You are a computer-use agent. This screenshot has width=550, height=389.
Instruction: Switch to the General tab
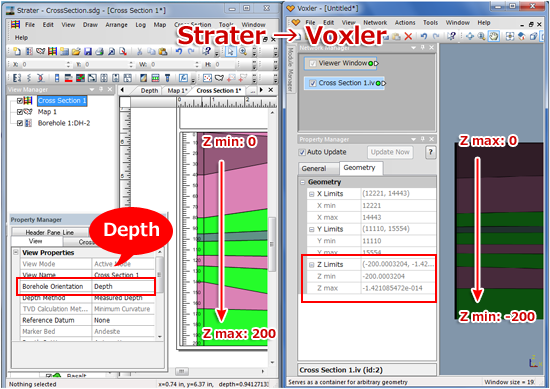pyautogui.click(x=314, y=168)
